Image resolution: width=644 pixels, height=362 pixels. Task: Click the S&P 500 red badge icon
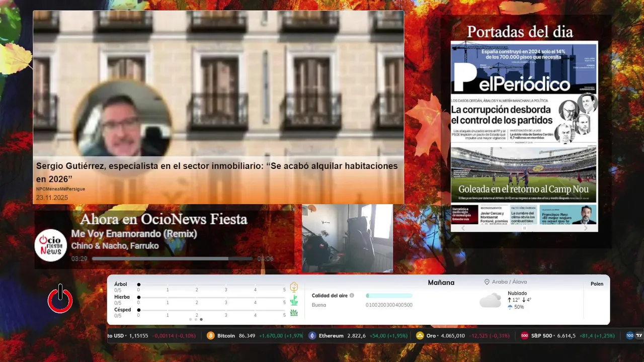524,336
